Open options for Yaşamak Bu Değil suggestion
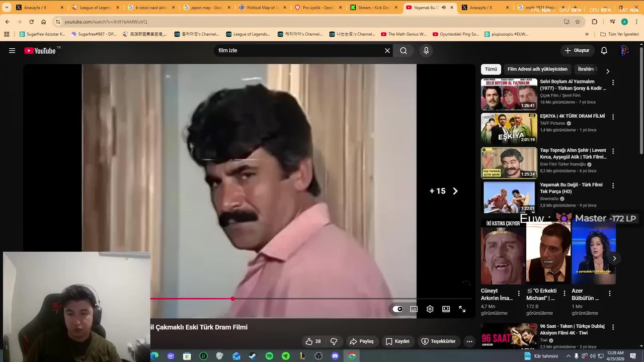Image resolution: width=644 pixels, height=362 pixels. click(x=613, y=186)
